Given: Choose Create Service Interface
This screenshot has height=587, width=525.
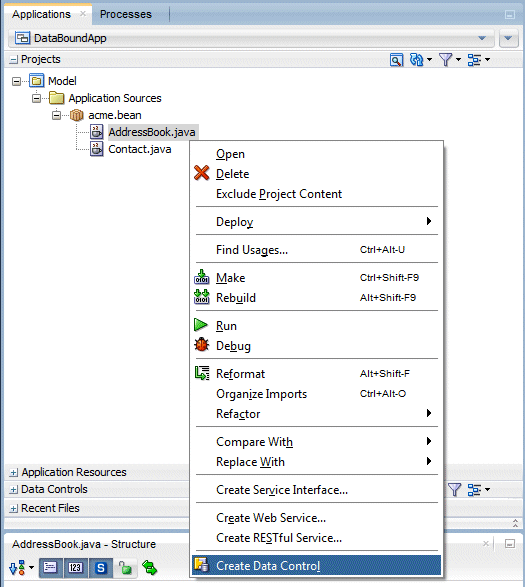Looking at the screenshot, I should tap(317, 490).
